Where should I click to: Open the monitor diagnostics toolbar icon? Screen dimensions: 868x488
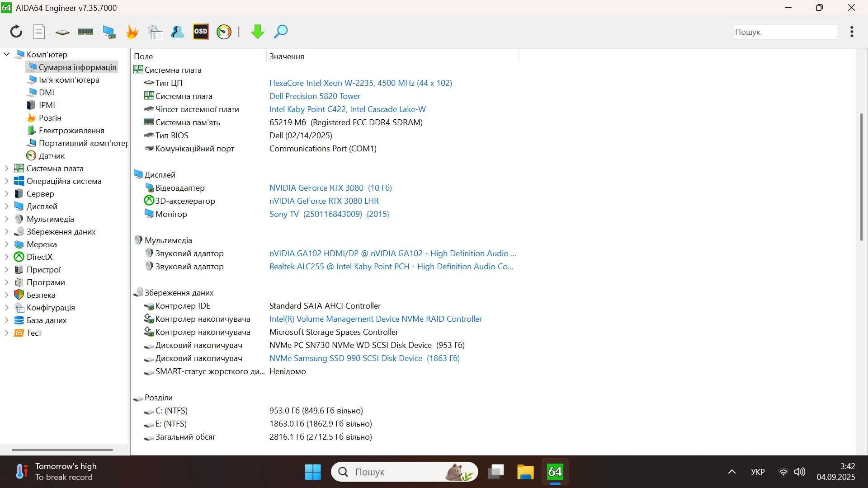point(109,32)
